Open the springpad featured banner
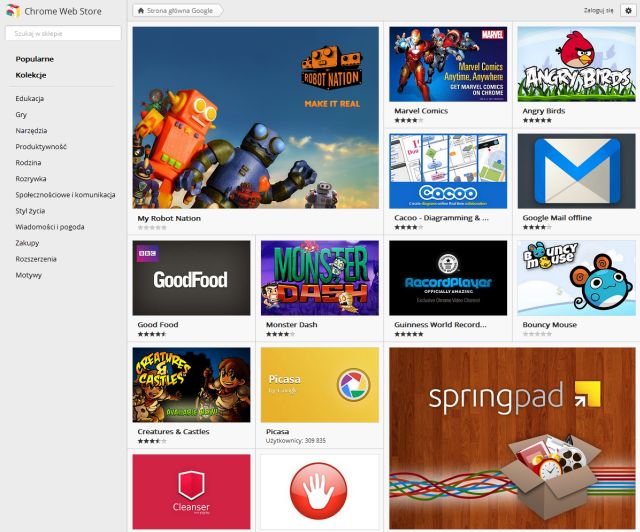The height and width of the screenshot is (532, 640). (512, 439)
